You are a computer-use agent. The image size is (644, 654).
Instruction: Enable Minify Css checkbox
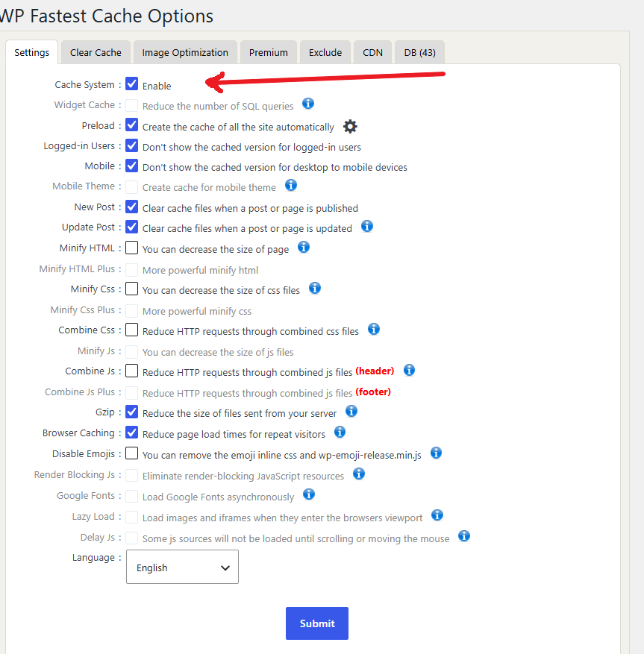pos(132,288)
